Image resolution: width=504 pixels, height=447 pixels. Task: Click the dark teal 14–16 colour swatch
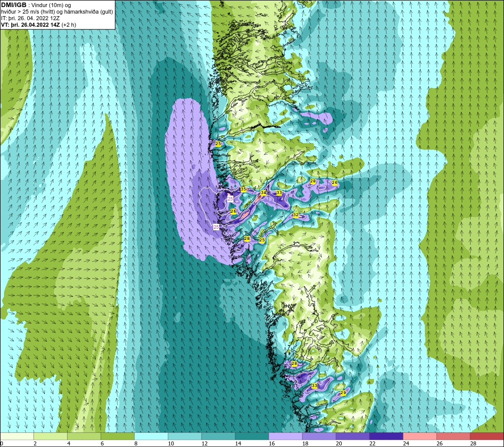coord(252,436)
